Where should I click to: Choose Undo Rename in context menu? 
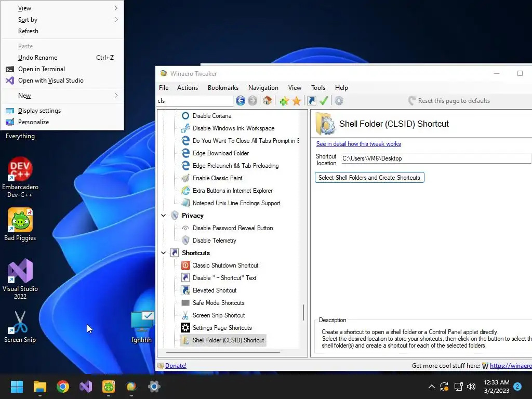click(62, 58)
